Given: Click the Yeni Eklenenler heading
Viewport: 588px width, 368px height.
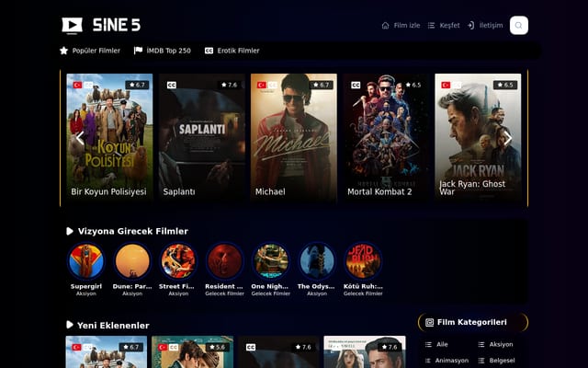Looking at the screenshot, I should click(x=113, y=325).
